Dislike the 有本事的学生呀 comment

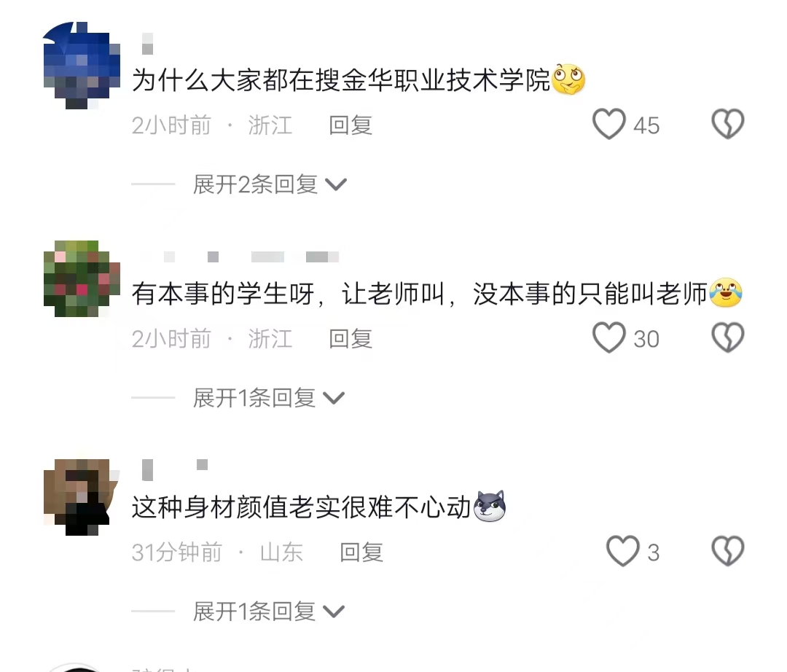[728, 337]
